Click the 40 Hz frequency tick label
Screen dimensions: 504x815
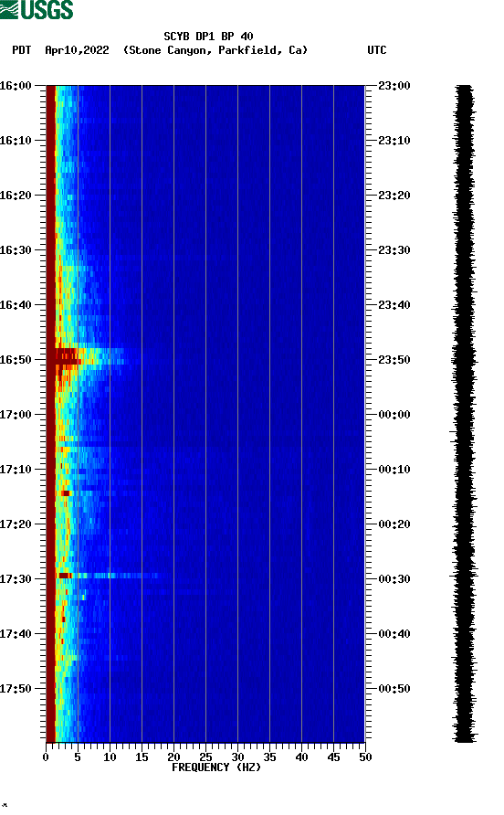coord(301,757)
